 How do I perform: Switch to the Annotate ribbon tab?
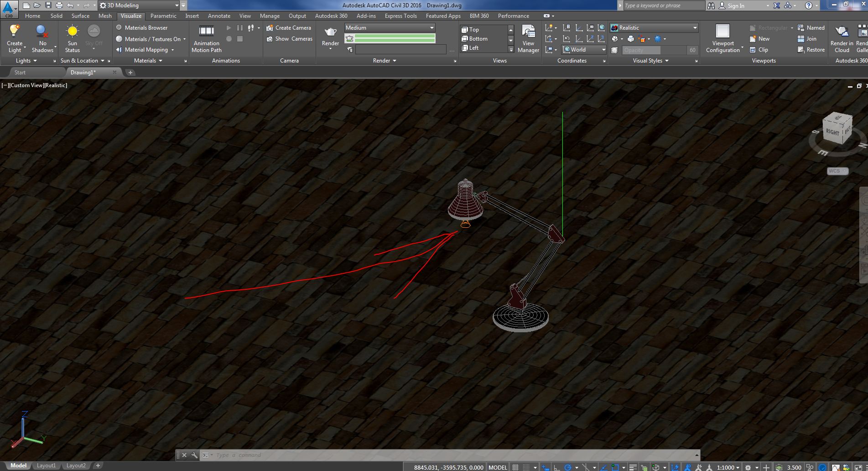pyautogui.click(x=219, y=16)
